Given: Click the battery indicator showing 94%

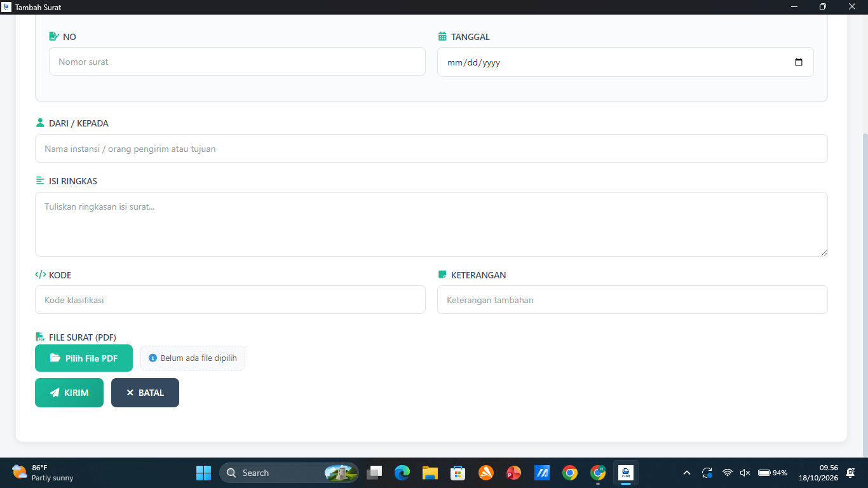Looking at the screenshot, I should coord(773,473).
